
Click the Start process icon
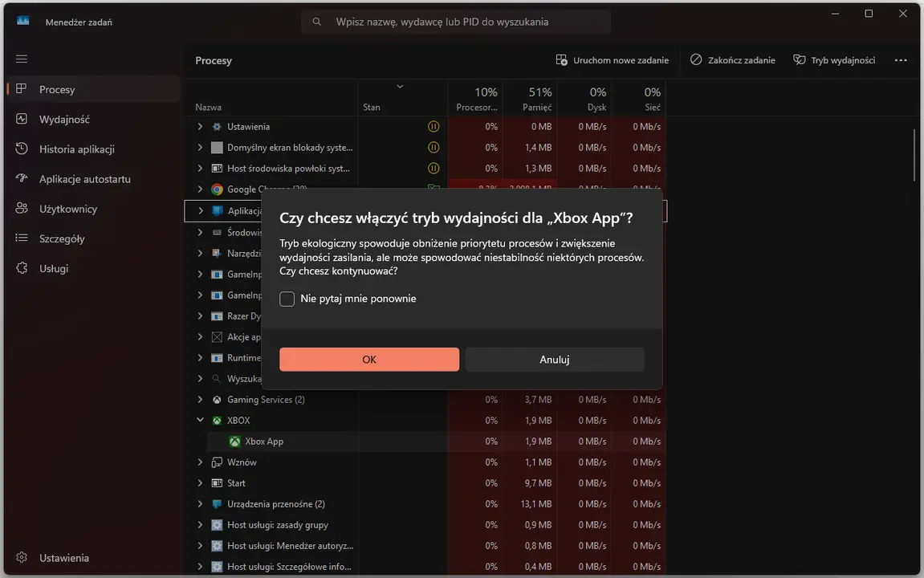pos(217,483)
